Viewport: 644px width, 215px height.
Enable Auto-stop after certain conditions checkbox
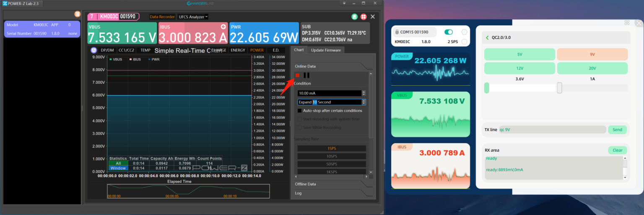click(x=299, y=111)
